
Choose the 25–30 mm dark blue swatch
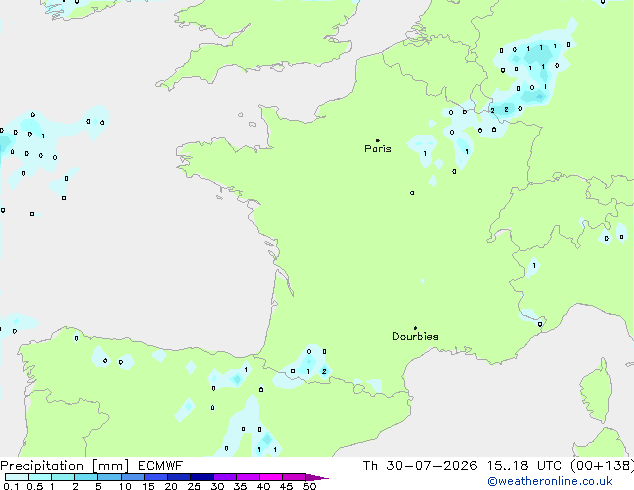[202, 477]
